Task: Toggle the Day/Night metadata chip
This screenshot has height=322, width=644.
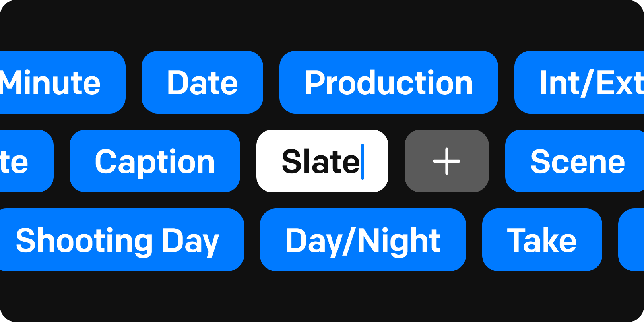Action: tap(363, 240)
